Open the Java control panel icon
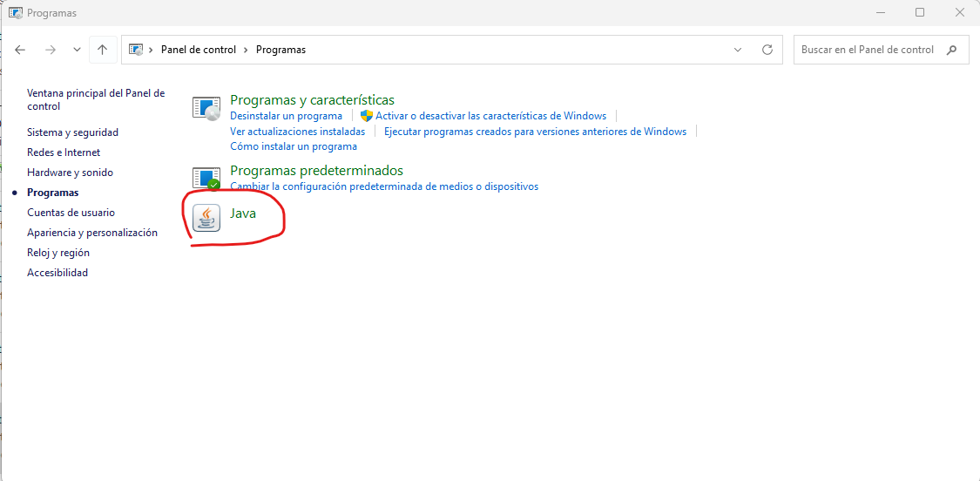Image resolution: width=980 pixels, height=481 pixels. 206,218
